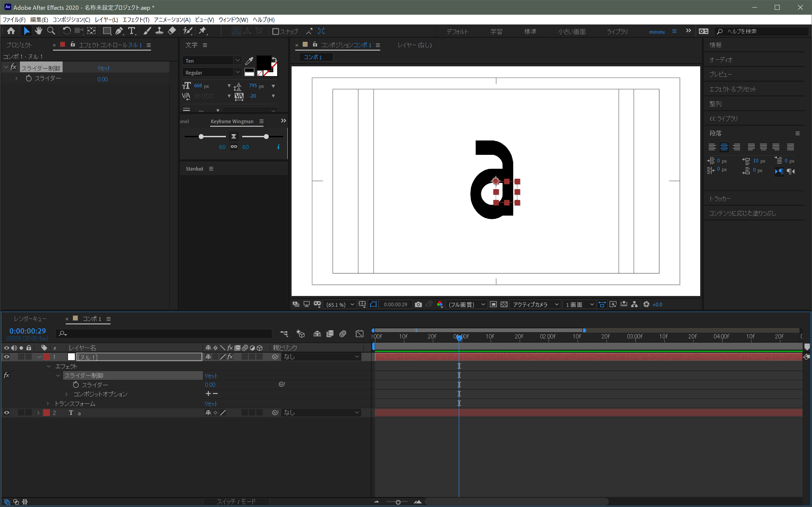The height and width of the screenshot is (507, 812).
Task: Open the channel display RGB icon
Action: (x=440, y=304)
